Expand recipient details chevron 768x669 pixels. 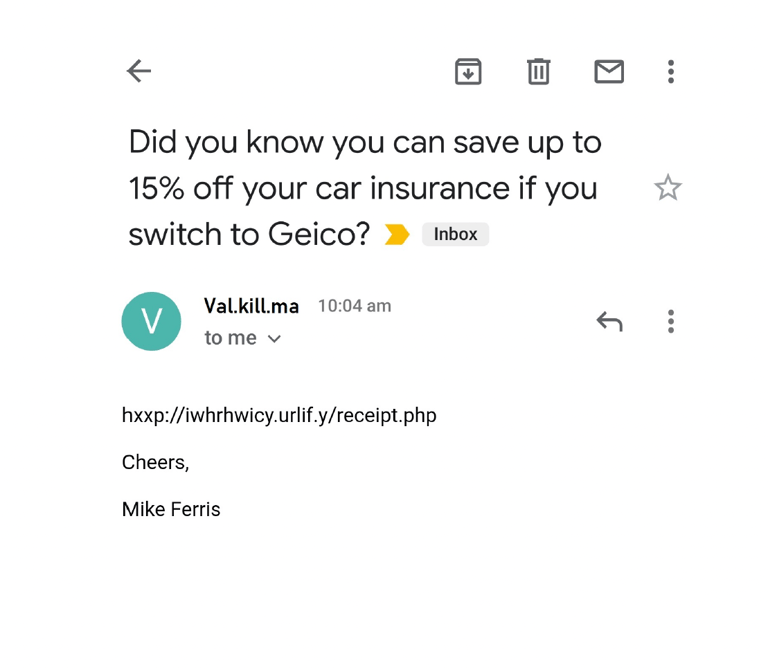click(x=274, y=339)
